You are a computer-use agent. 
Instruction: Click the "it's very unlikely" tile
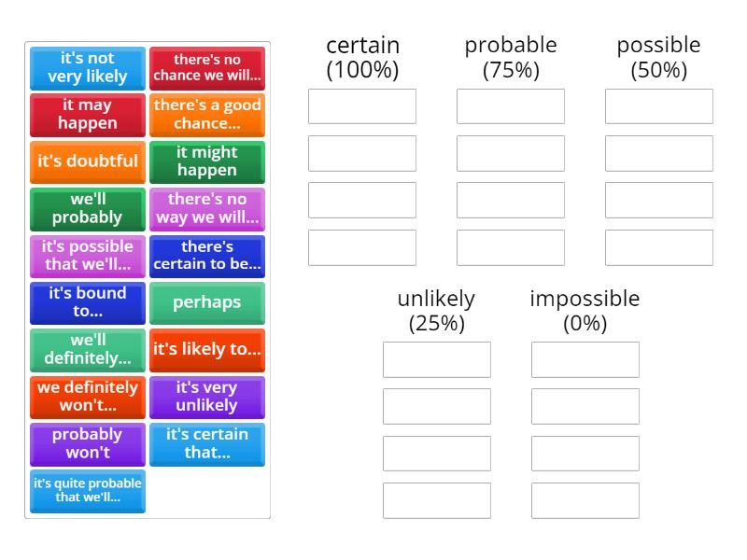click(206, 397)
